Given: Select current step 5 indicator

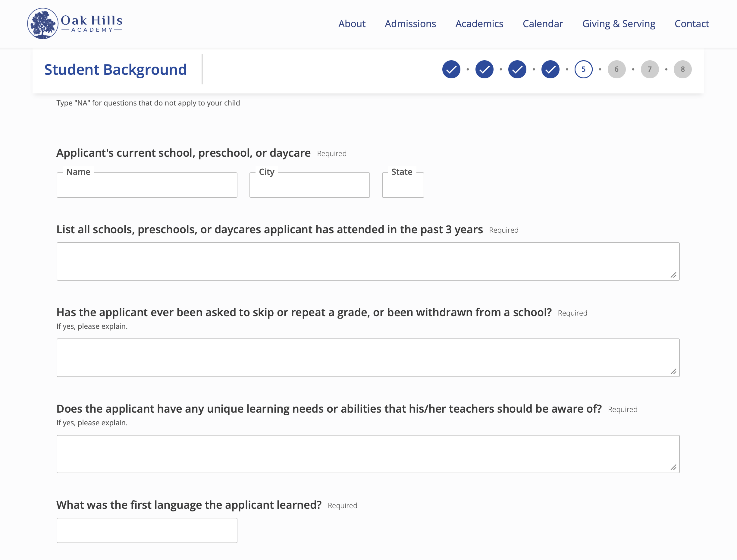Looking at the screenshot, I should click(x=583, y=69).
